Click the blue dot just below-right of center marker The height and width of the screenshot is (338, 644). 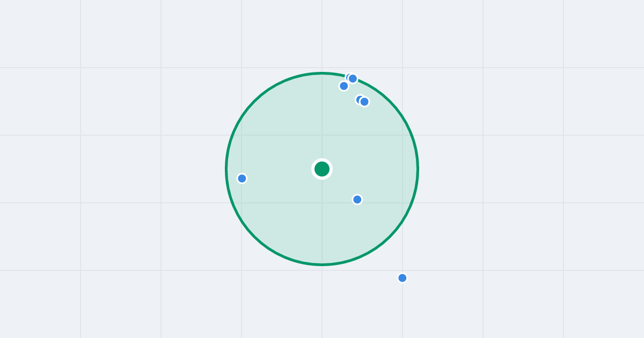pos(357,200)
